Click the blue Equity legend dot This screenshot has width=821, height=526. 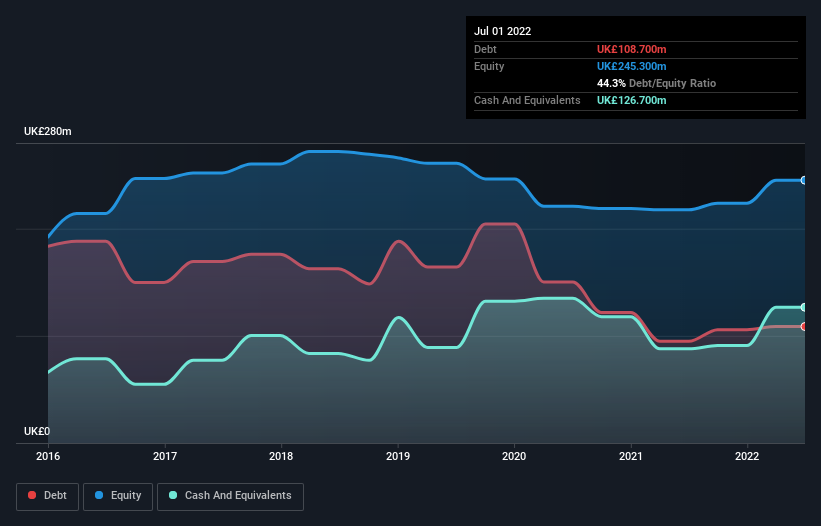point(99,495)
